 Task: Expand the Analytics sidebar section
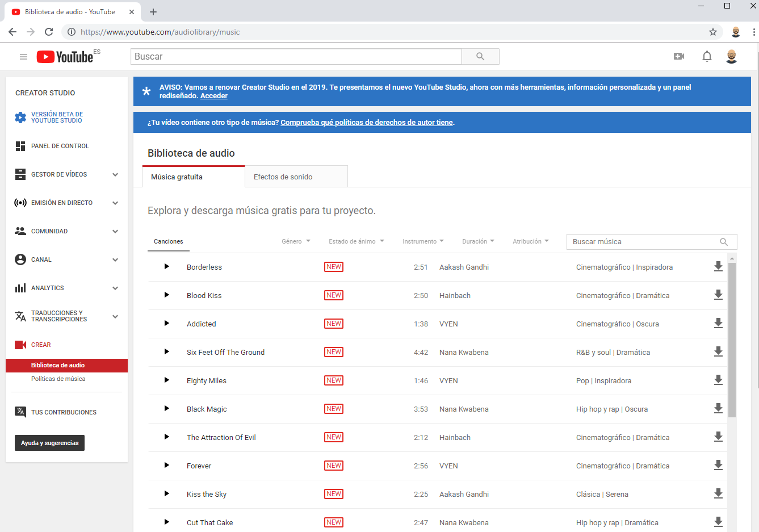point(115,288)
